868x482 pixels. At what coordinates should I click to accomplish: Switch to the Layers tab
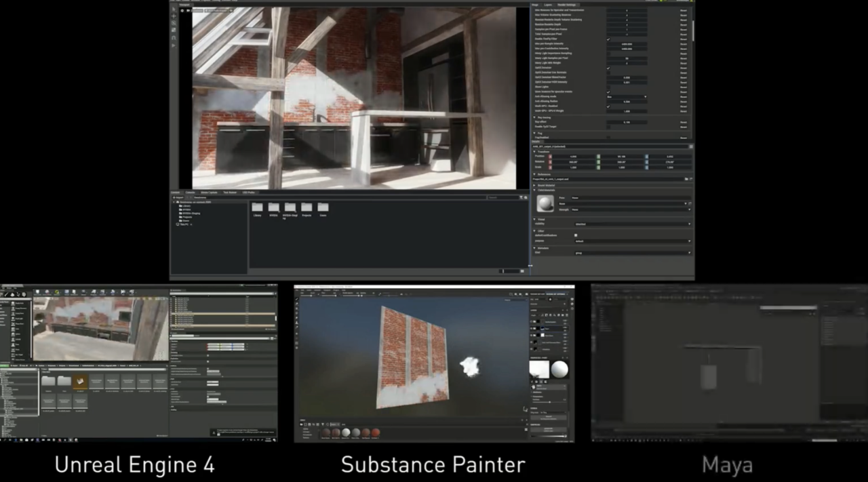coord(548,5)
